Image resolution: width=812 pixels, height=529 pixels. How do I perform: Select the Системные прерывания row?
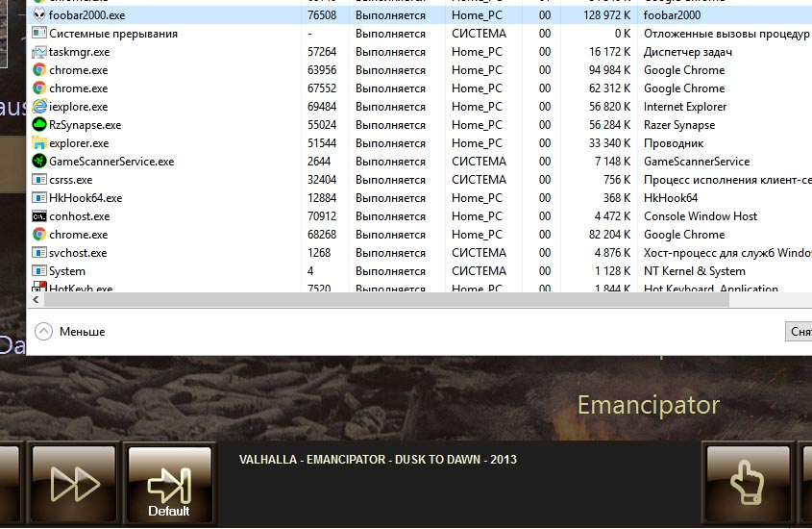[420, 33]
